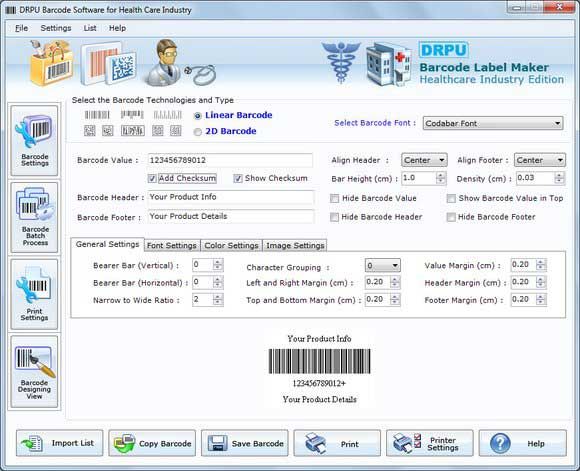Uncheck the Add Checksum checkbox

pos(152,179)
